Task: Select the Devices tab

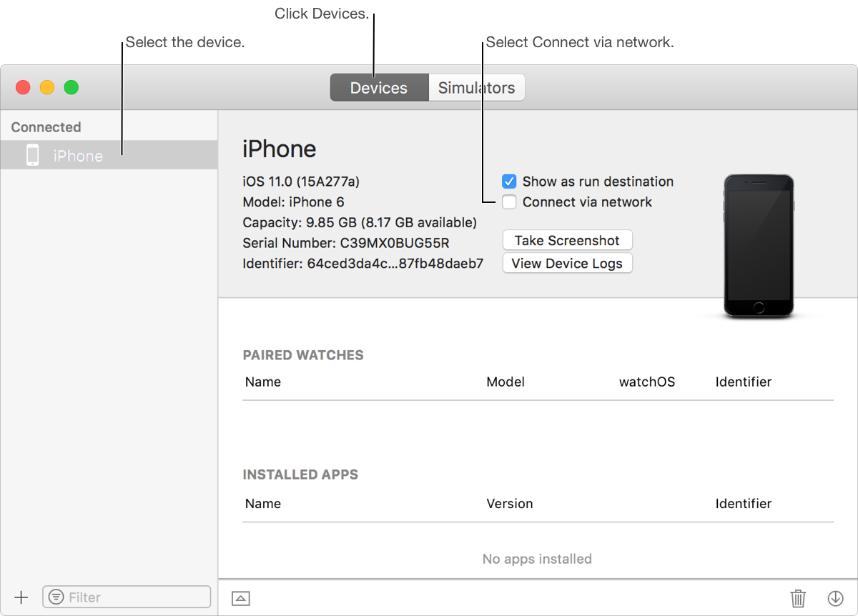Action: (x=379, y=87)
